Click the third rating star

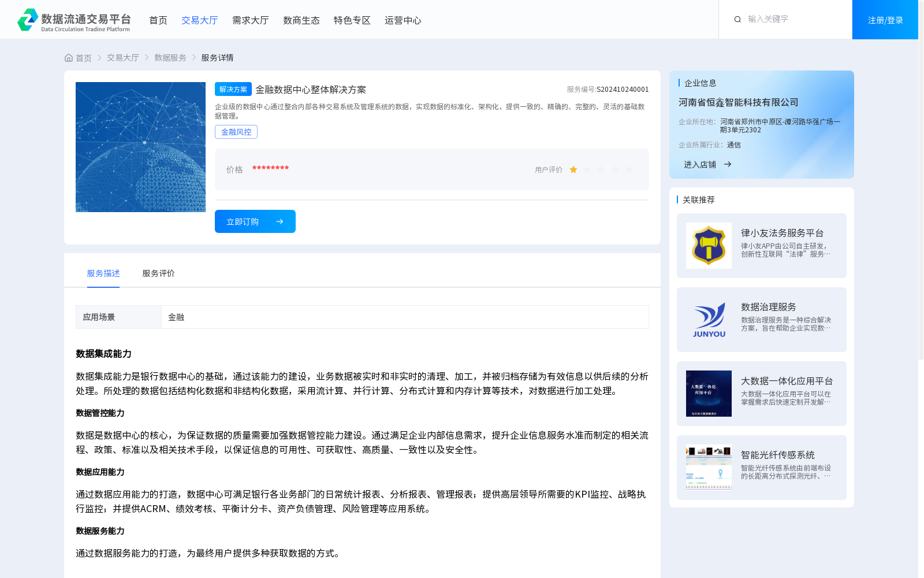[601, 169]
